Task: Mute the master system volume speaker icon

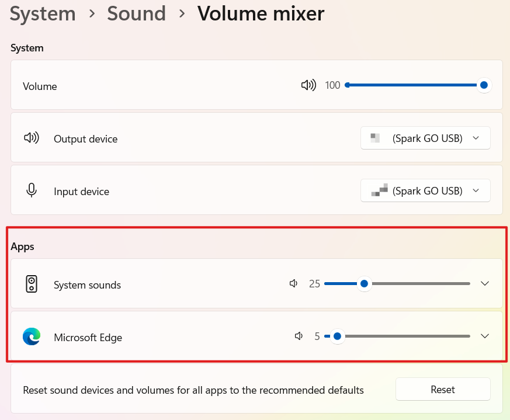Action: click(308, 85)
